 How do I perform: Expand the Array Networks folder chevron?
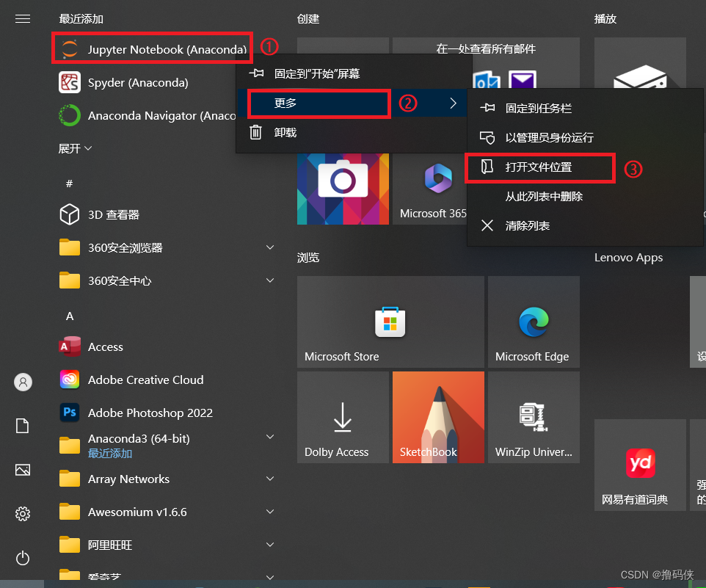(x=270, y=479)
